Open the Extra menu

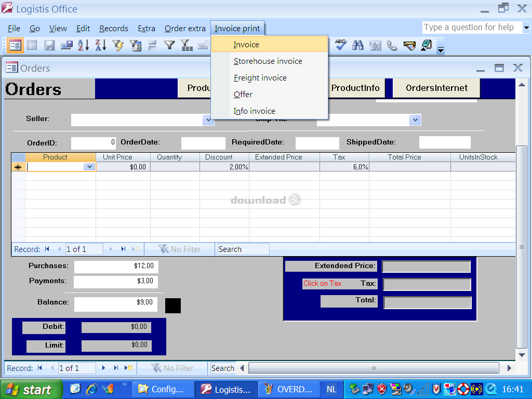click(147, 29)
